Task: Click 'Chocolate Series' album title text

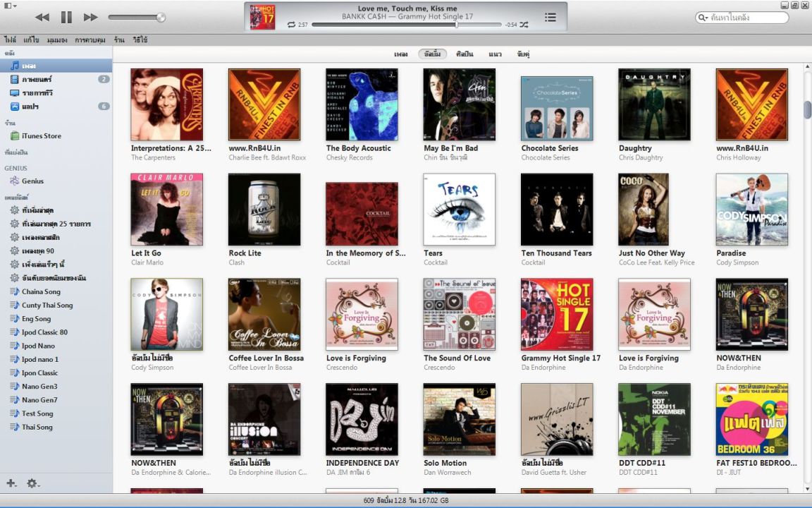Action: point(550,148)
